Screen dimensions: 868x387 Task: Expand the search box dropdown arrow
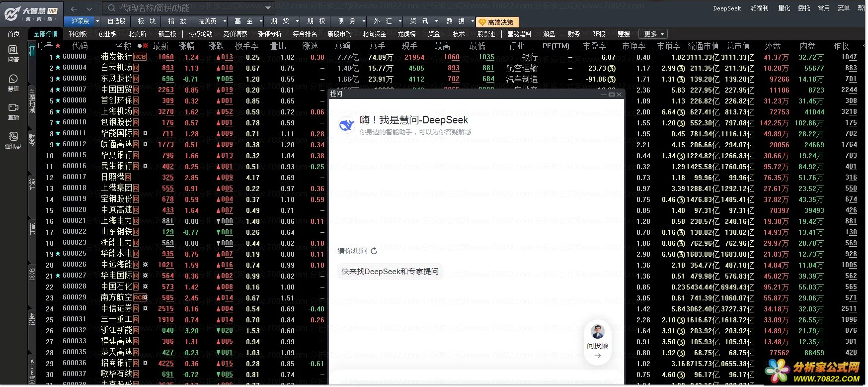point(268,8)
